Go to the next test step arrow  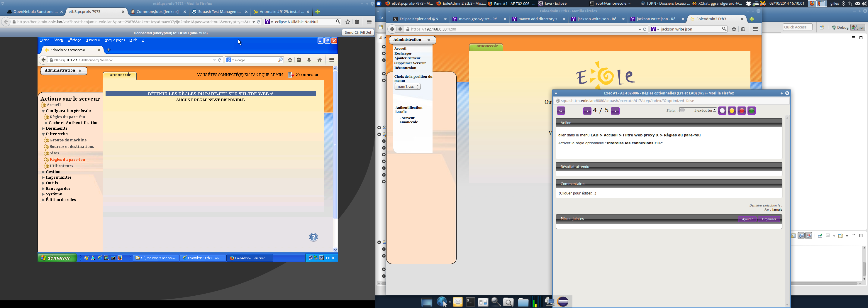tap(615, 111)
